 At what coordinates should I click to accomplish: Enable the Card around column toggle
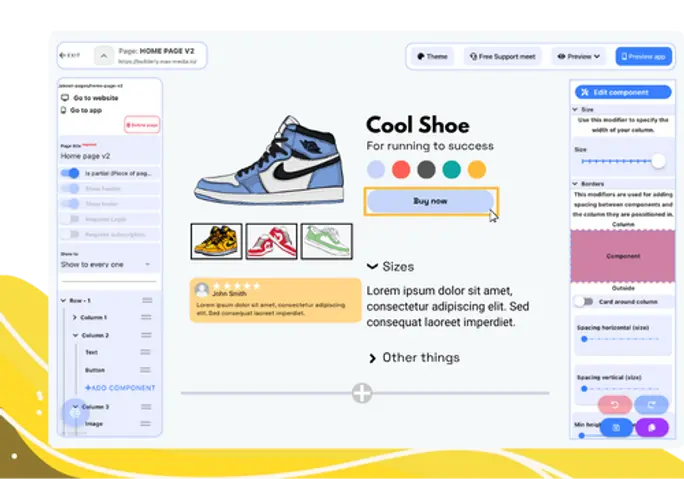tap(584, 301)
